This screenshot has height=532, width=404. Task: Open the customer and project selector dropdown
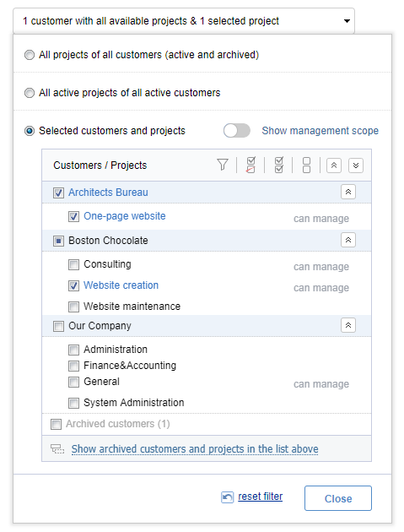(x=184, y=21)
